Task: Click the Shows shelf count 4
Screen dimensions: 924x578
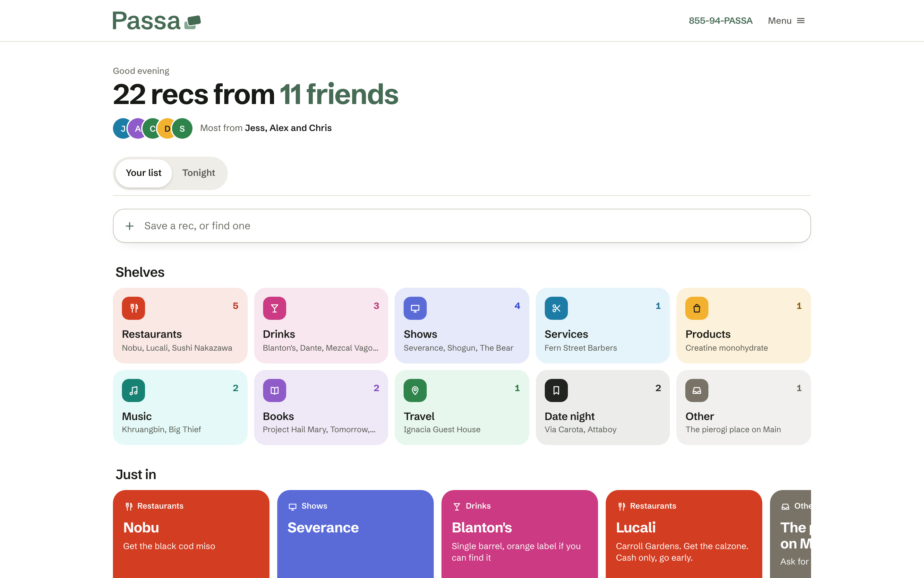Action: click(x=517, y=306)
